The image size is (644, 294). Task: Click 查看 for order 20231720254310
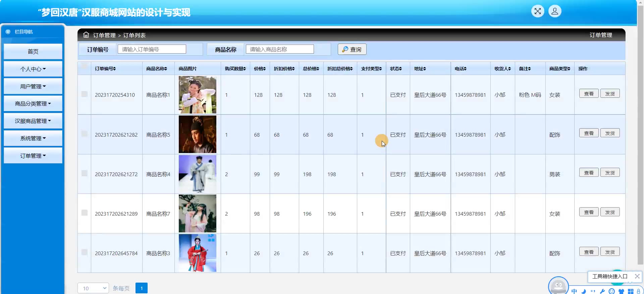[589, 93]
